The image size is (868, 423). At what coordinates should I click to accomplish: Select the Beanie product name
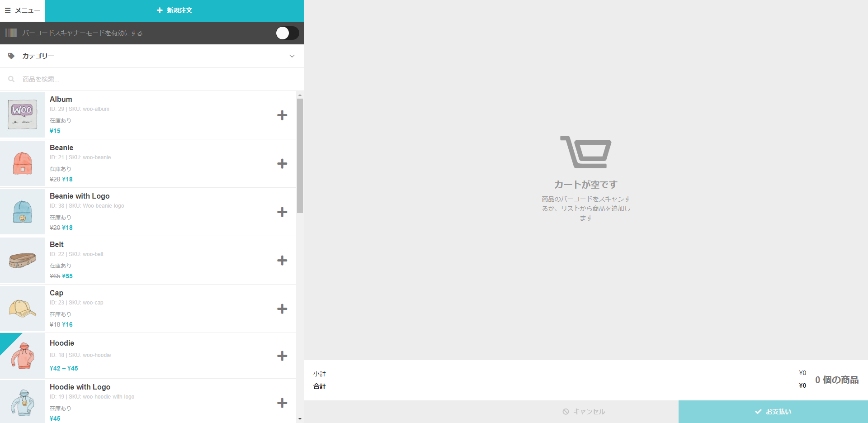click(x=61, y=147)
